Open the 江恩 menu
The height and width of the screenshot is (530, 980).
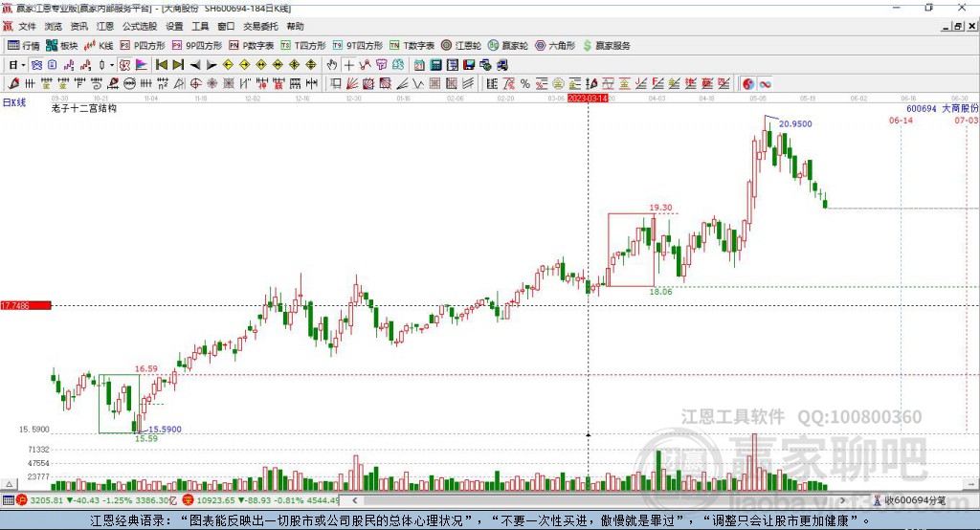(105, 26)
